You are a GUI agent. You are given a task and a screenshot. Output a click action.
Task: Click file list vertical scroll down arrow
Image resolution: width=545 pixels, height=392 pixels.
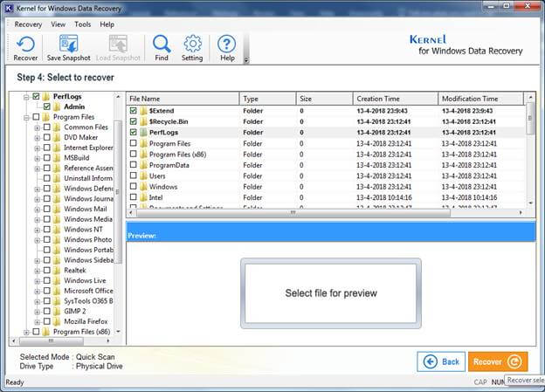tap(530, 203)
